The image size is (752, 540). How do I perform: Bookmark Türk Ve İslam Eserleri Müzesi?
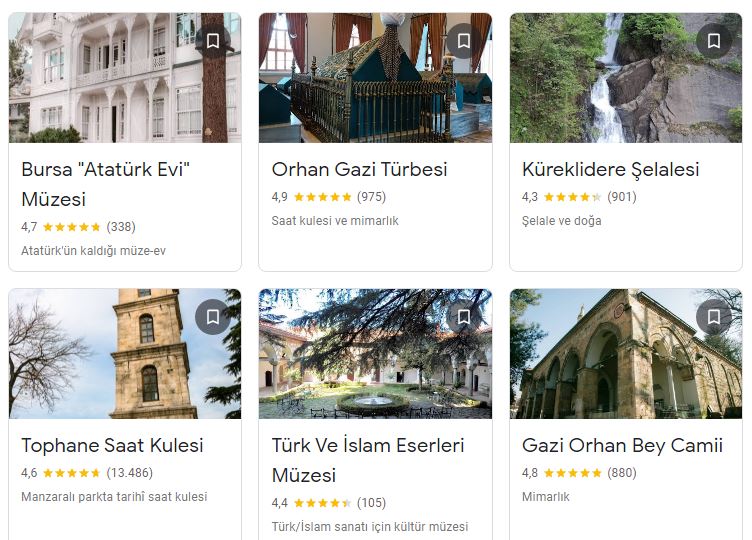[x=463, y=317]
